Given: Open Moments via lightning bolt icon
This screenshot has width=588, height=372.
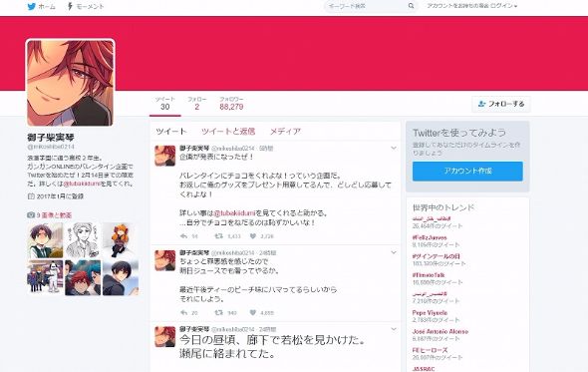Looking at the screenshot, I should point(70,6).
